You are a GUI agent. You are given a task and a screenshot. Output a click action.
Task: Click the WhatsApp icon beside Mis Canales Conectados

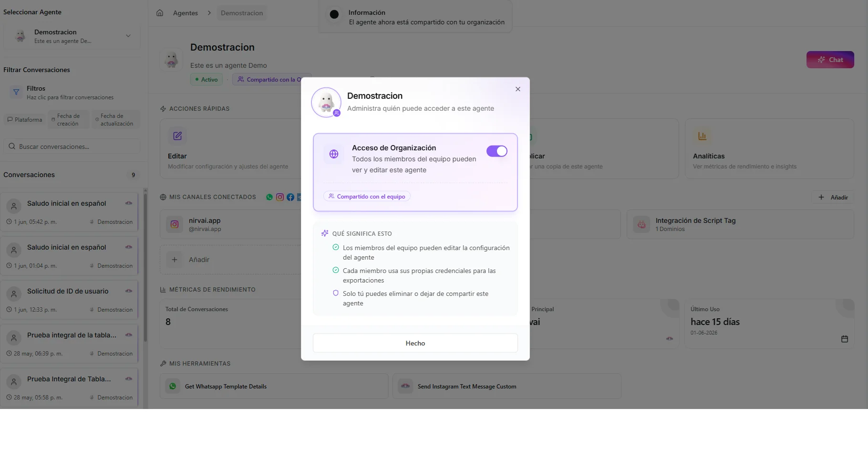pyautogui.click(x=269, y=197)
